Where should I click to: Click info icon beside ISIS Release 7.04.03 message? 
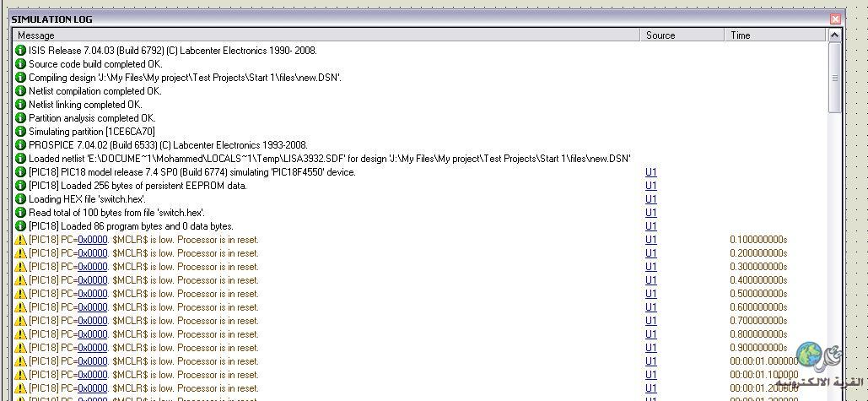point(20,51)
